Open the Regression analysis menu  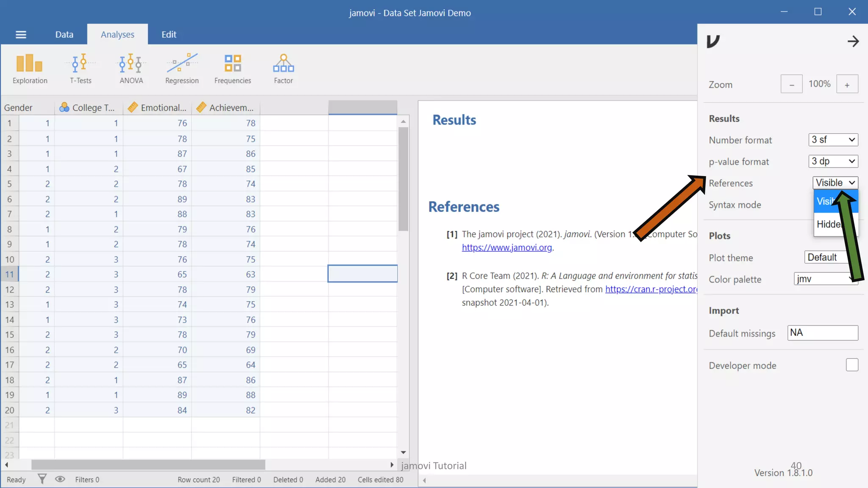click(x=182, y=69)
